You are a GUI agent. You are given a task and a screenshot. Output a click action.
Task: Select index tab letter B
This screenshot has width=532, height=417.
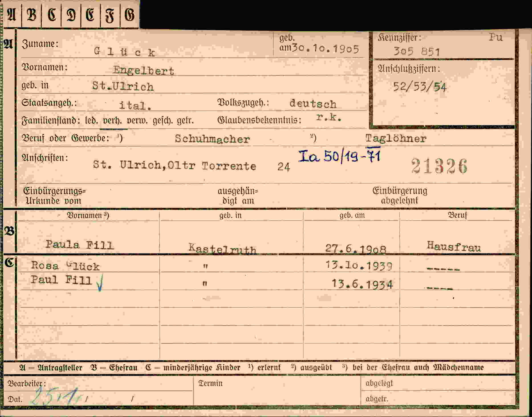point(31,15)
